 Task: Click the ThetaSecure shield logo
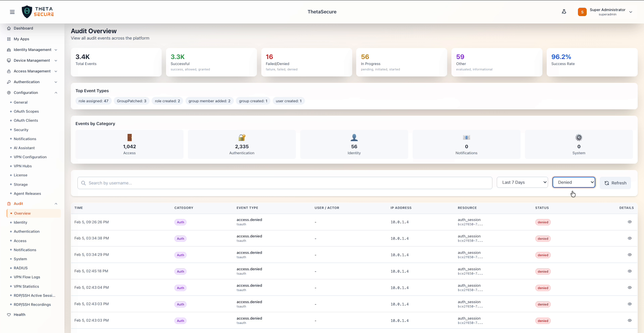27,12
